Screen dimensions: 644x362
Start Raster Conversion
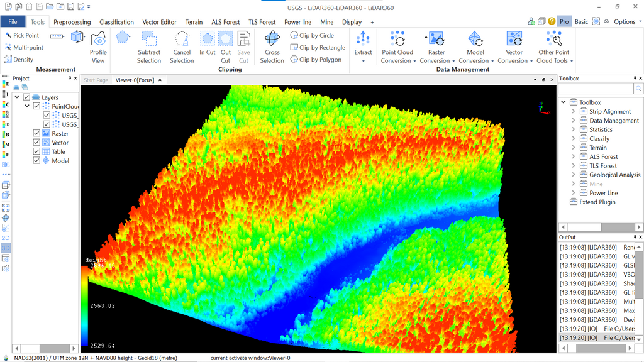(x=436, y=45)
